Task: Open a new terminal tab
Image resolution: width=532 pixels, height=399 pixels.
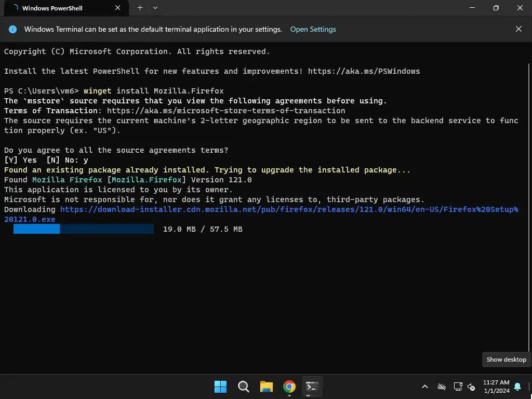Action: pos(140,8)
